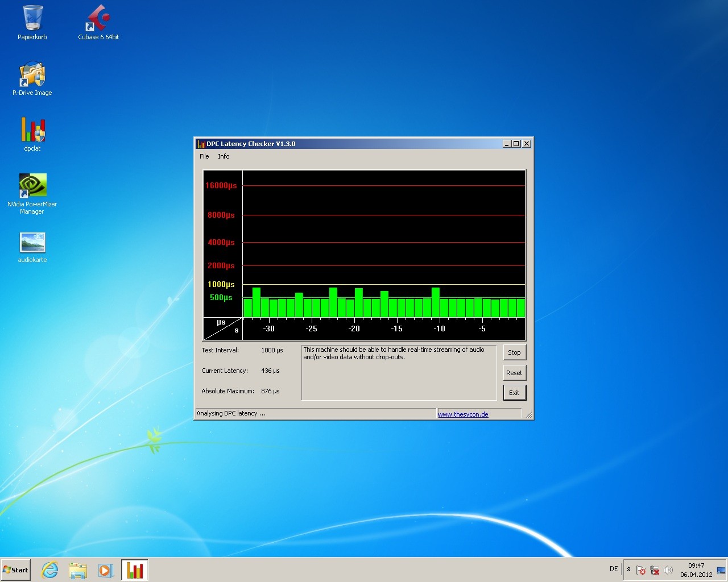728x582 pixels.
Task: Select the dpclat desktop icon
Action: tap(32, 134)
